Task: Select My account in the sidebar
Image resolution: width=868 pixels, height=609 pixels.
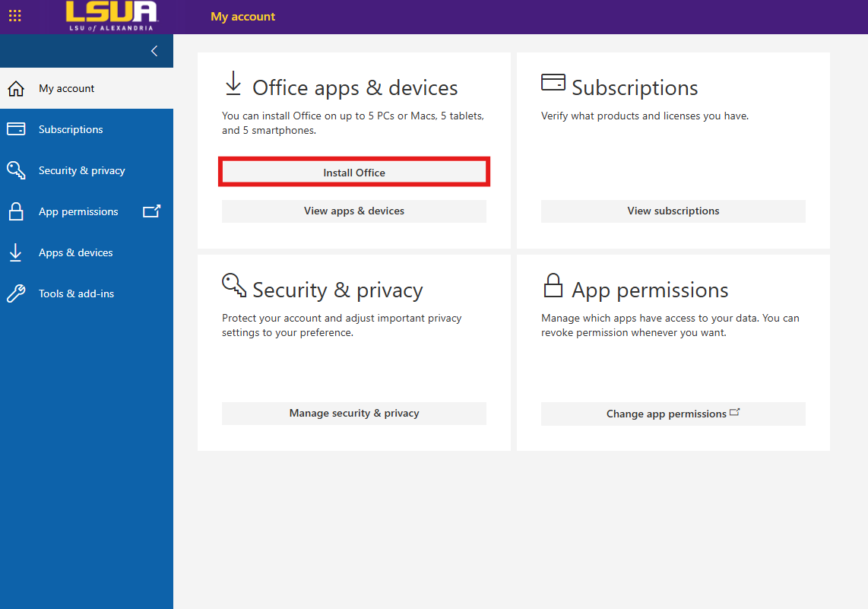Action: 87,89
